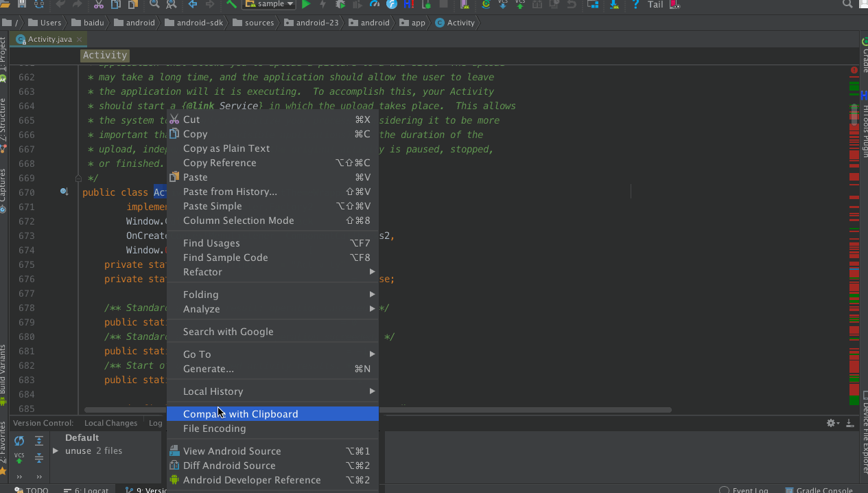Run the app with the green play icon
The height and width of the screenshot is (493, 868).
coord(306,4)
